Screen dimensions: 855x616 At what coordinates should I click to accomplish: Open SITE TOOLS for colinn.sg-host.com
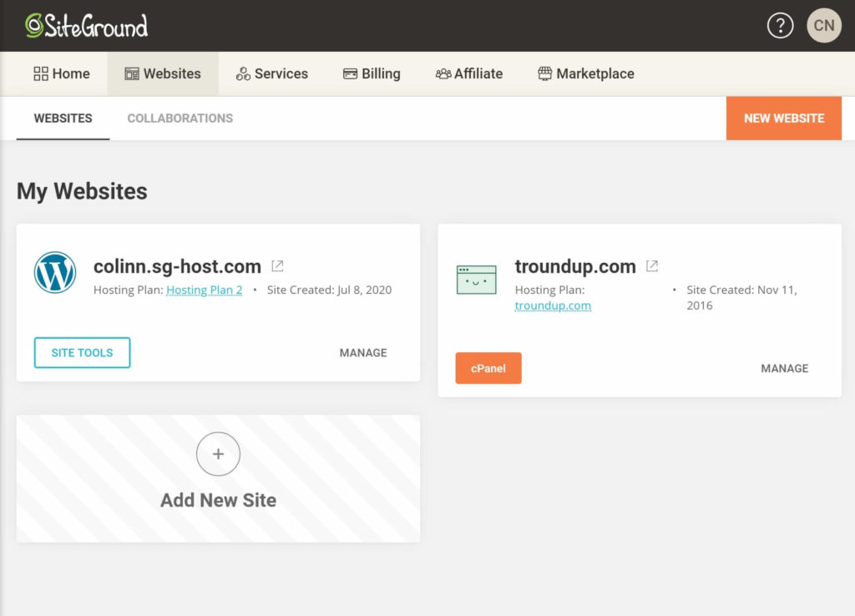coord(83,353)
